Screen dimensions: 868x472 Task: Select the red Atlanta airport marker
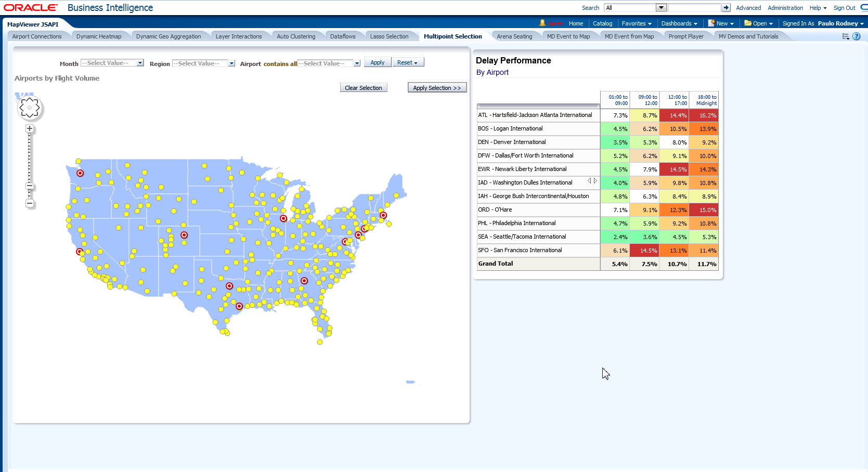(304, 281)
